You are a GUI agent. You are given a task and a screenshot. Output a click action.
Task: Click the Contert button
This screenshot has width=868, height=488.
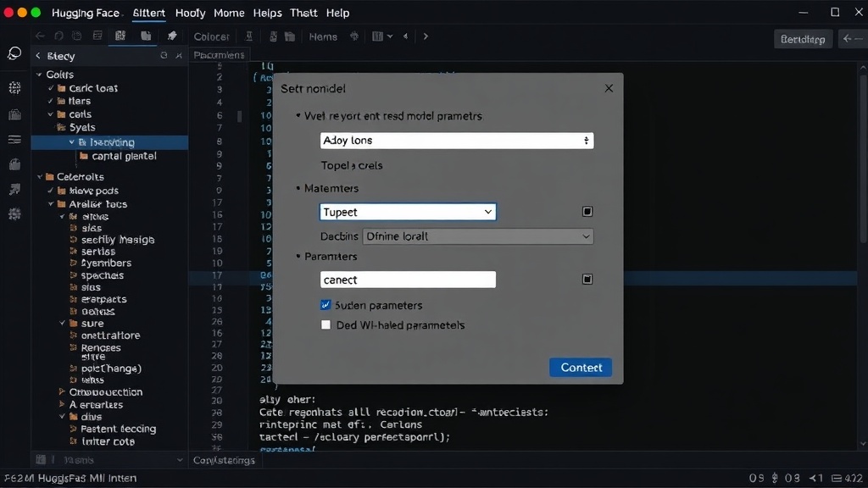581,368
